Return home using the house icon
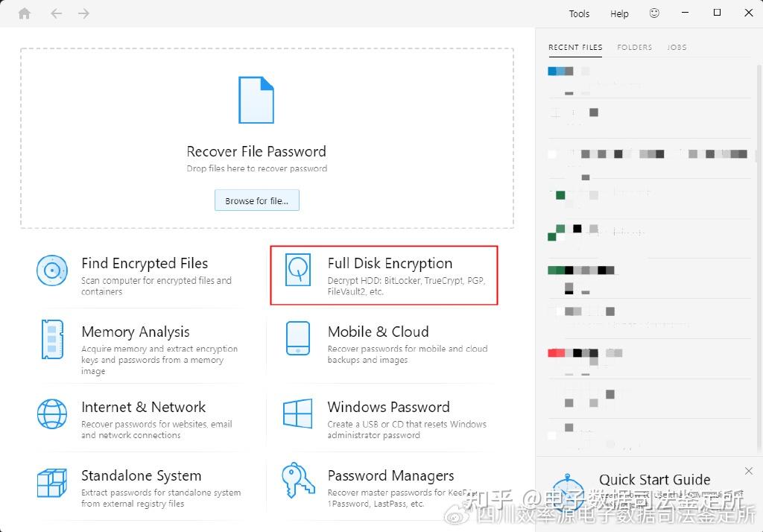 pos(25,13)
